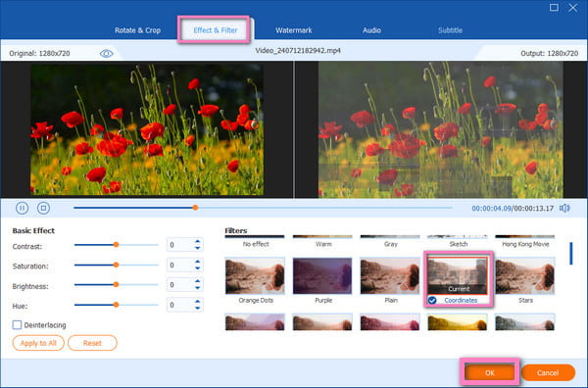This screenshot has width=588, height=388.
Task: Enable the Deinterlacing checkbox
Action: click(x=17, y=324)
